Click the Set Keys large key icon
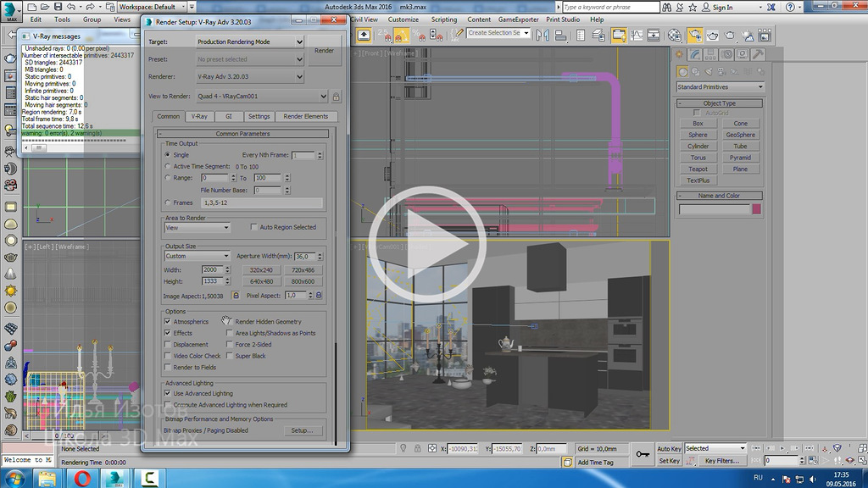Viewport: 868px width, 488px height. click(x=643, y=454)
